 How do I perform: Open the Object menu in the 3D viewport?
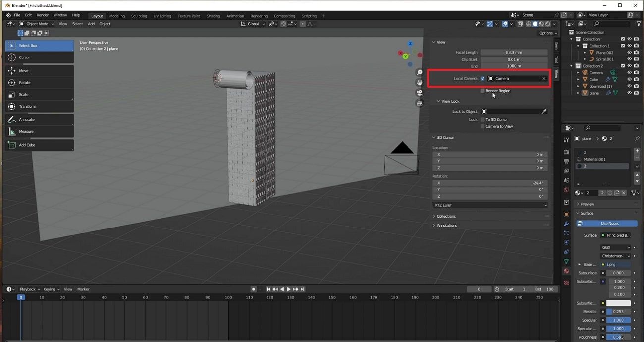coord(105,24)
